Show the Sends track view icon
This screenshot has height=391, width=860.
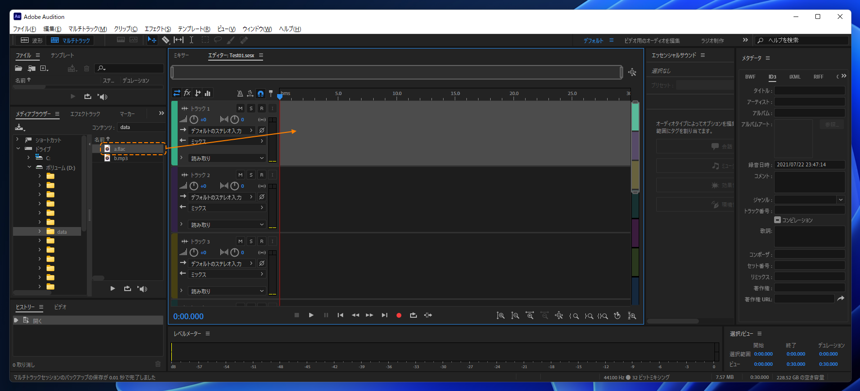click(197, 93)
